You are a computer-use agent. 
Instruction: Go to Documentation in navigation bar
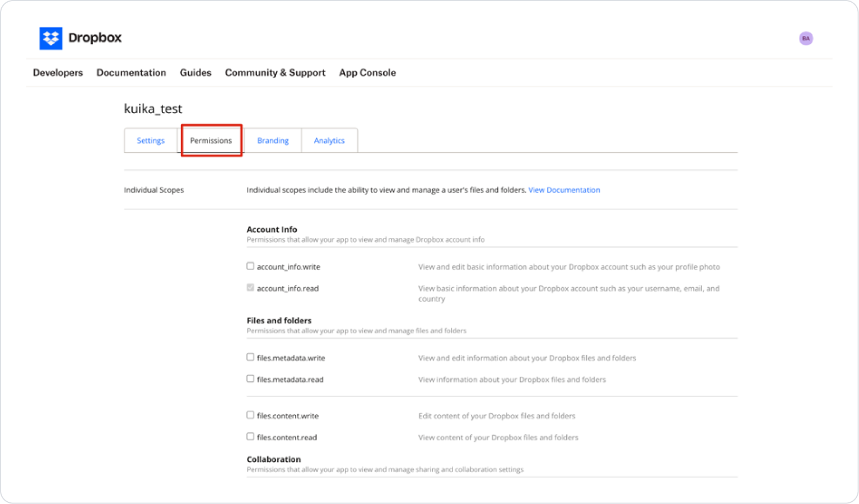pos(131,73)
